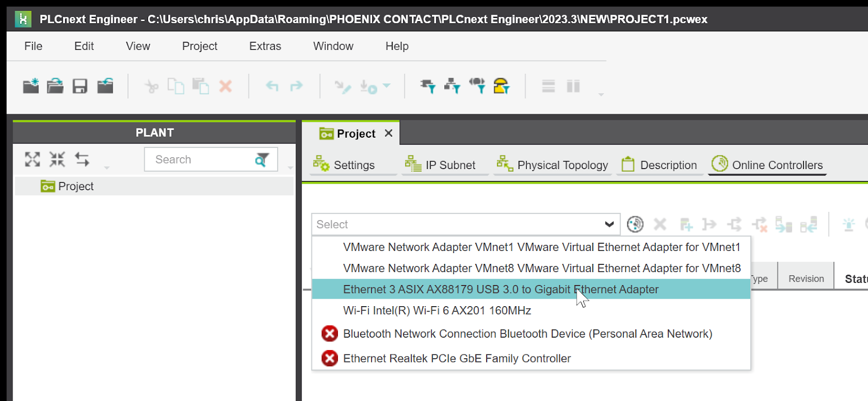The height and width of the screenshot is (401, 868).
Task: Click the Redo arrow icon
Action: (x=296, y=86)
